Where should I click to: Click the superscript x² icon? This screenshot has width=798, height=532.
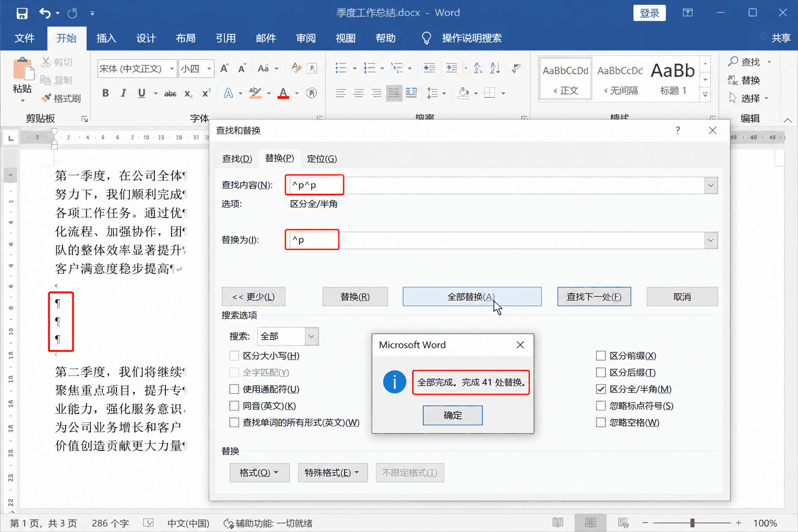(x=206, y=93)
